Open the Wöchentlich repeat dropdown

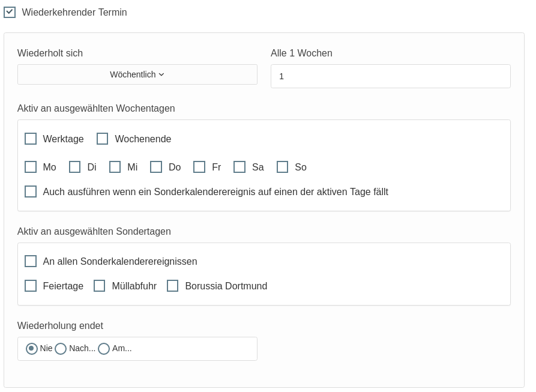[137, 74]
